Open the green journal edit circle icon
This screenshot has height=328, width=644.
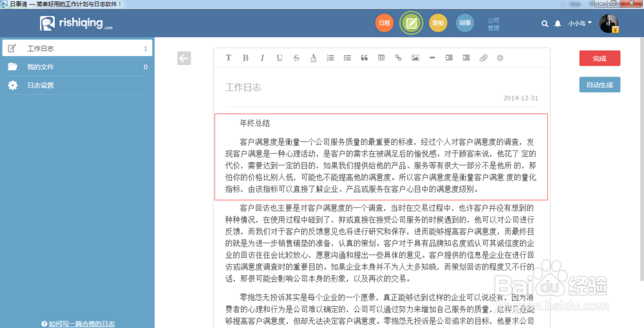tap(411, 23)
